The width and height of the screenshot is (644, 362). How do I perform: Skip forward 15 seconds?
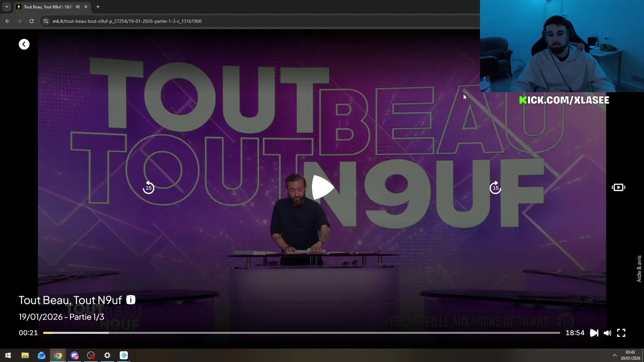point(496,188)
